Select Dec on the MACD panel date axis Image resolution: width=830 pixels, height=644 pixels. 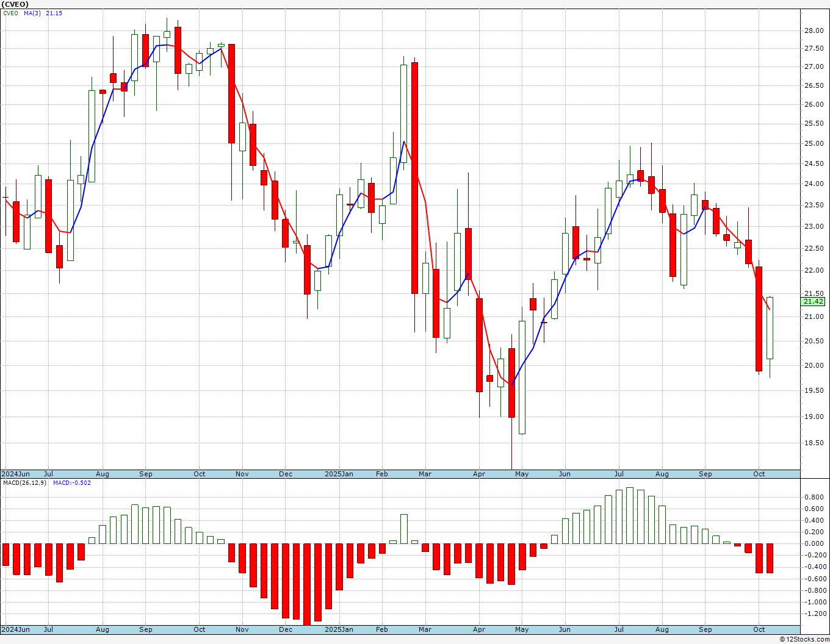click(286, 629)
